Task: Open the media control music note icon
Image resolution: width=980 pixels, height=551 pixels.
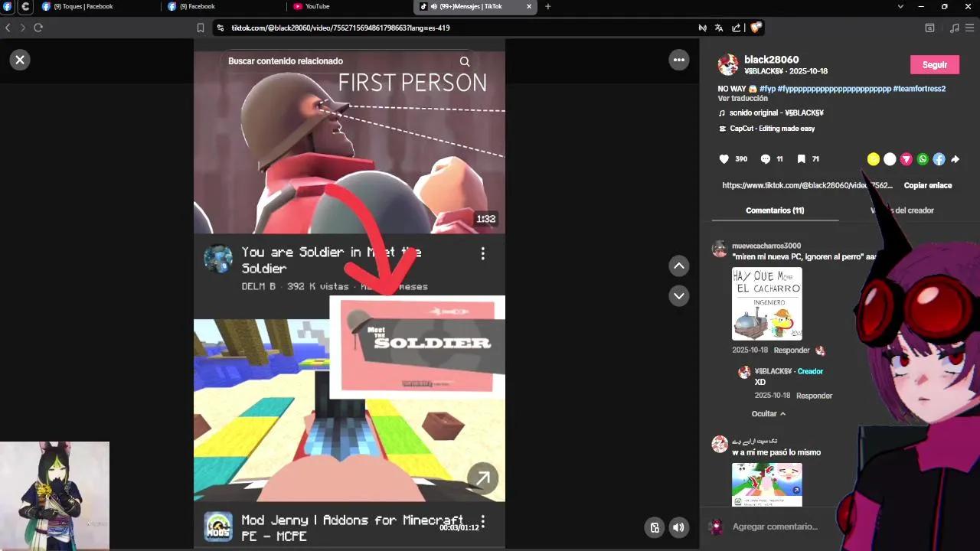Action: 954,28
